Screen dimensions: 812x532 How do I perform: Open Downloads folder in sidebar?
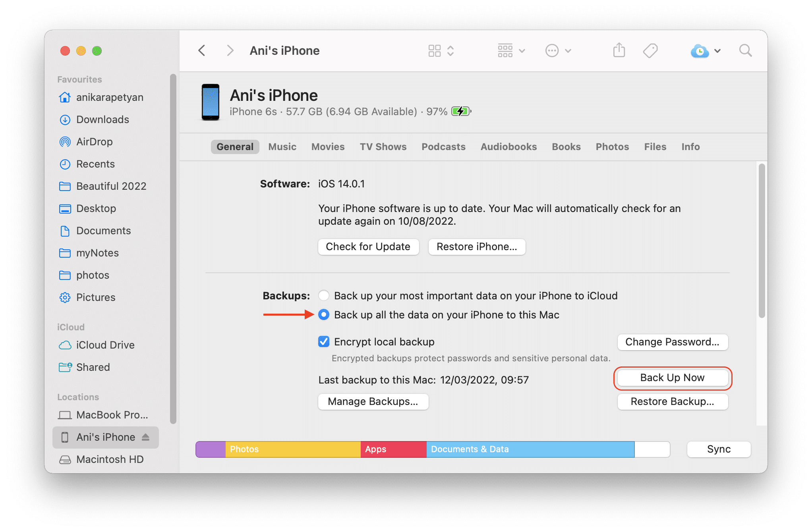click(x=102, y=120)
